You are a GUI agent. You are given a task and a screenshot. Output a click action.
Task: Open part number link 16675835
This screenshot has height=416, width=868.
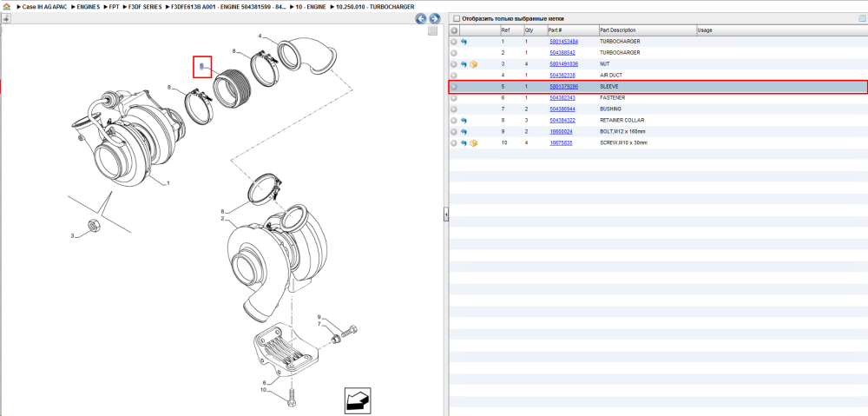click(561, 143)
